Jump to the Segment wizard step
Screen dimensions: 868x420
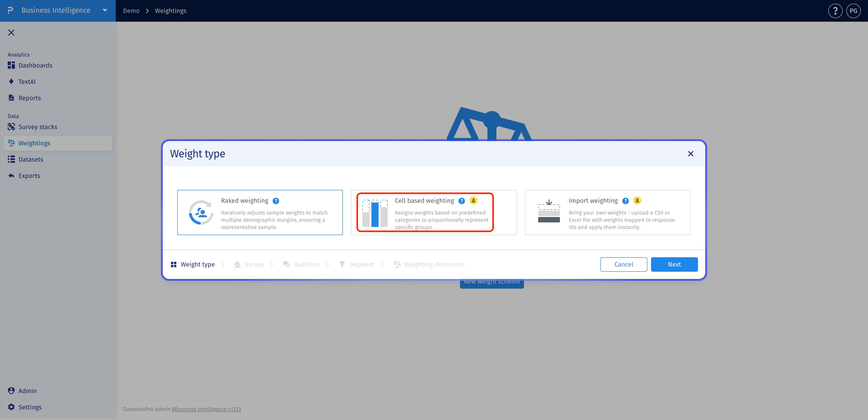357,264
